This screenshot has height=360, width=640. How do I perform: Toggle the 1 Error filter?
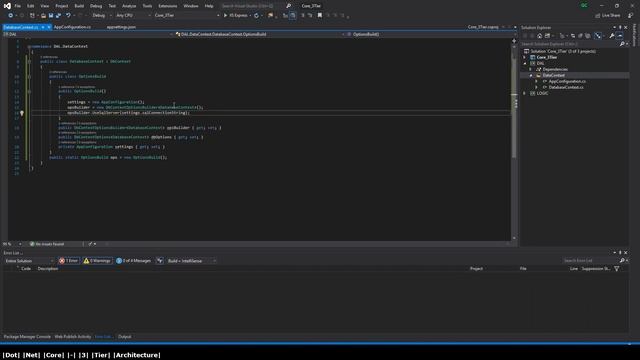point(69,261)
